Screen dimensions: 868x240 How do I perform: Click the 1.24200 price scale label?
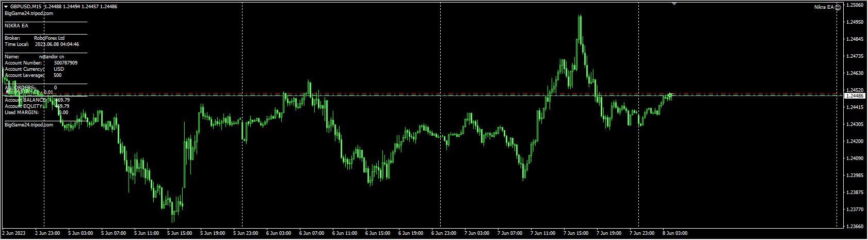[x=855, y=141]
